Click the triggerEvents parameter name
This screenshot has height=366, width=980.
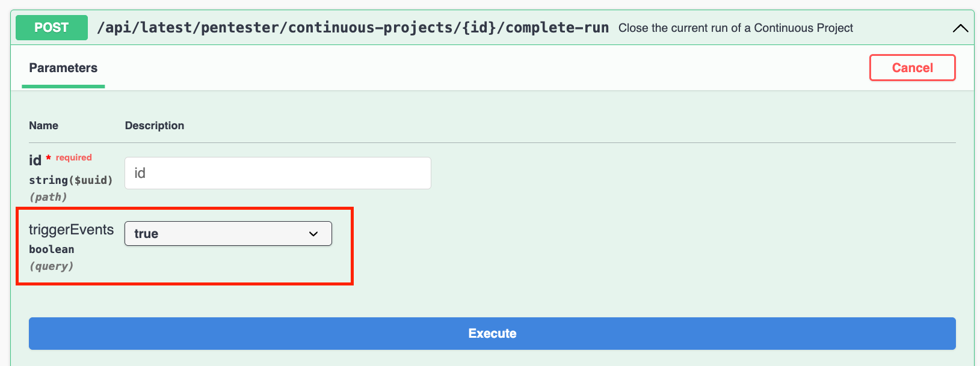tap(71, 230)
